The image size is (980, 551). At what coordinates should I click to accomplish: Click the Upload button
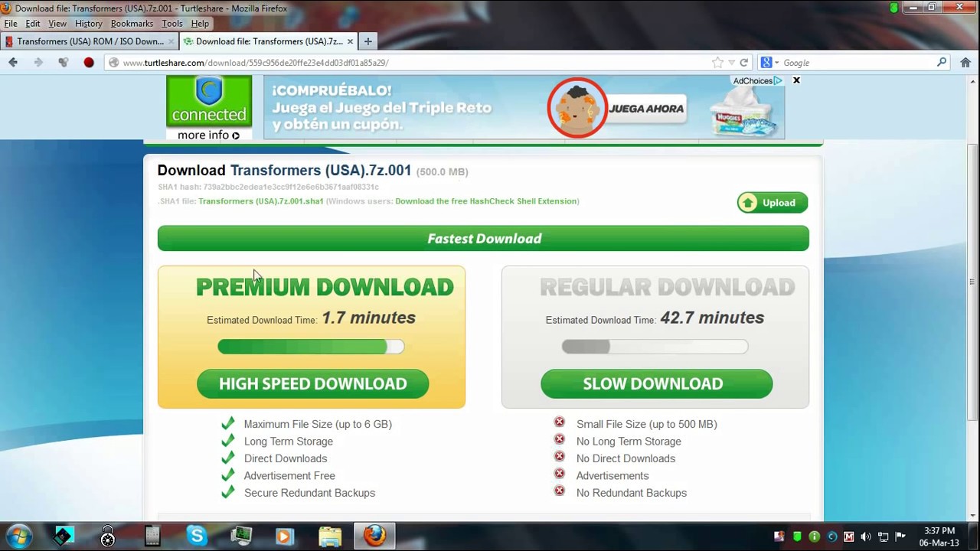click(773, 203)
